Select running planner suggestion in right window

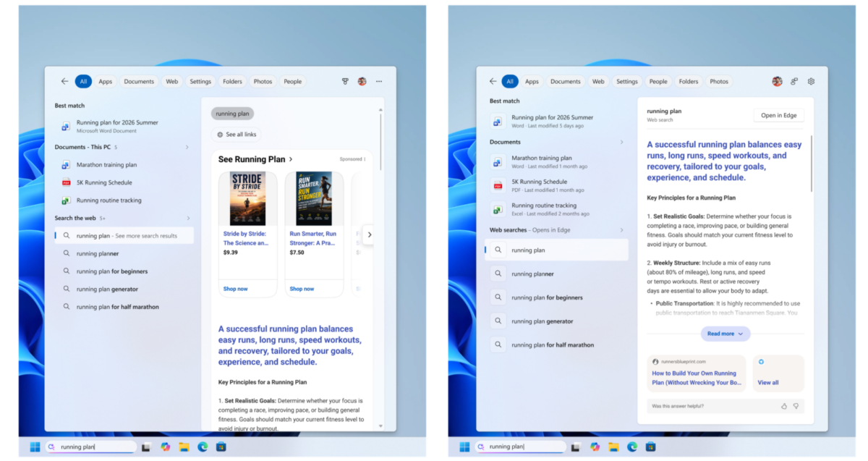[557, 274]
